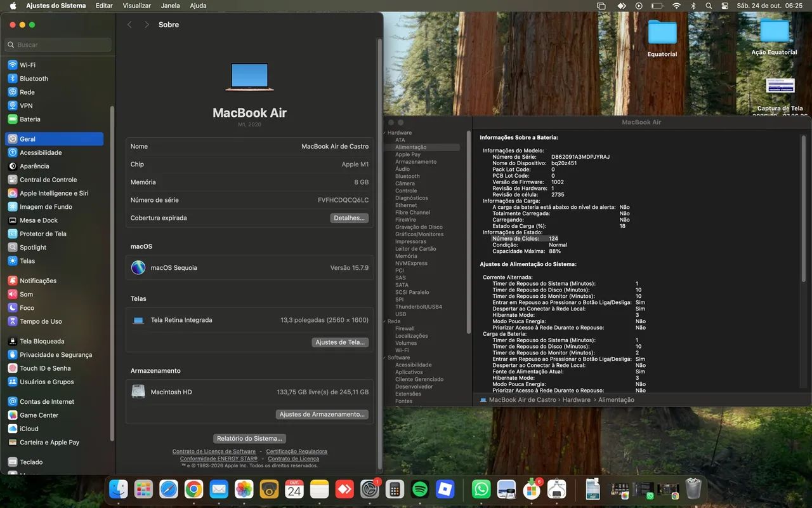Open iCloud settings in sidebar

click(54, 429)
